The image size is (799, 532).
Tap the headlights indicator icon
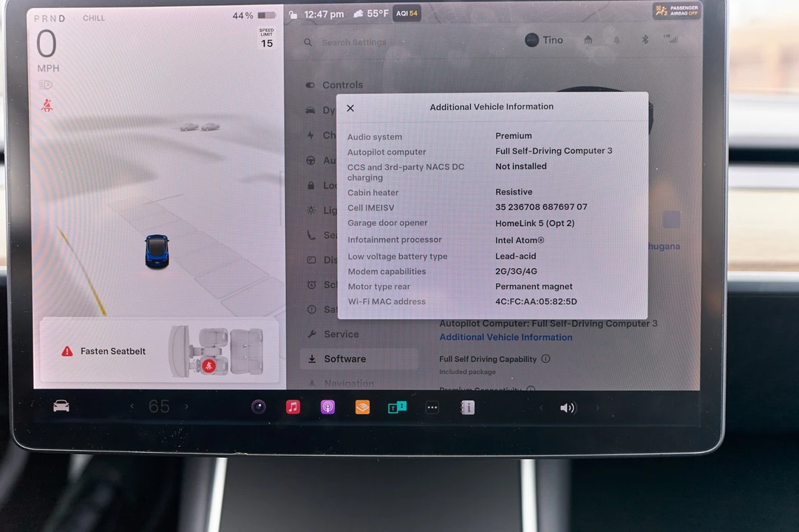pos(45,84)
